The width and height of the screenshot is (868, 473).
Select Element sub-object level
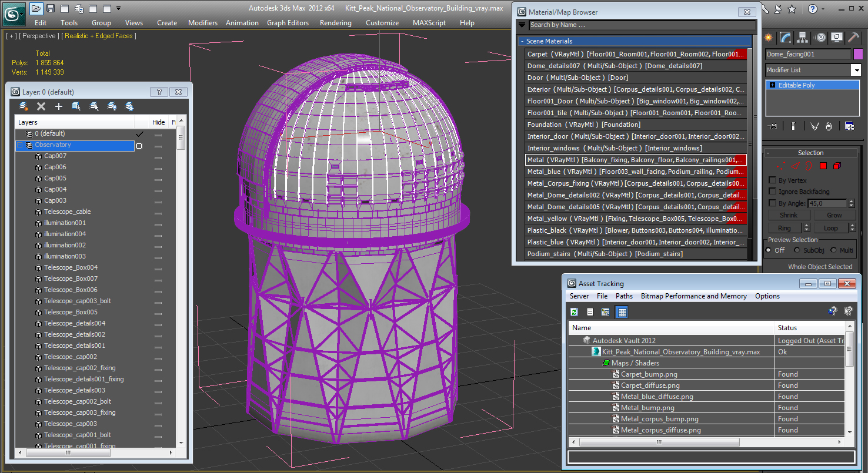837,166
